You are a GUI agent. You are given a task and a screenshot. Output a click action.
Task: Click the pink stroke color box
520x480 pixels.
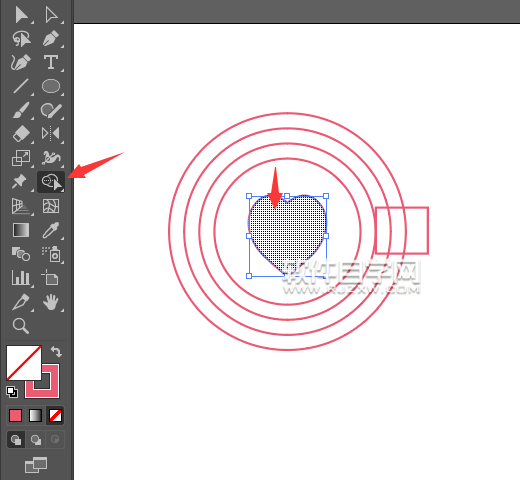tap(50, 388)
